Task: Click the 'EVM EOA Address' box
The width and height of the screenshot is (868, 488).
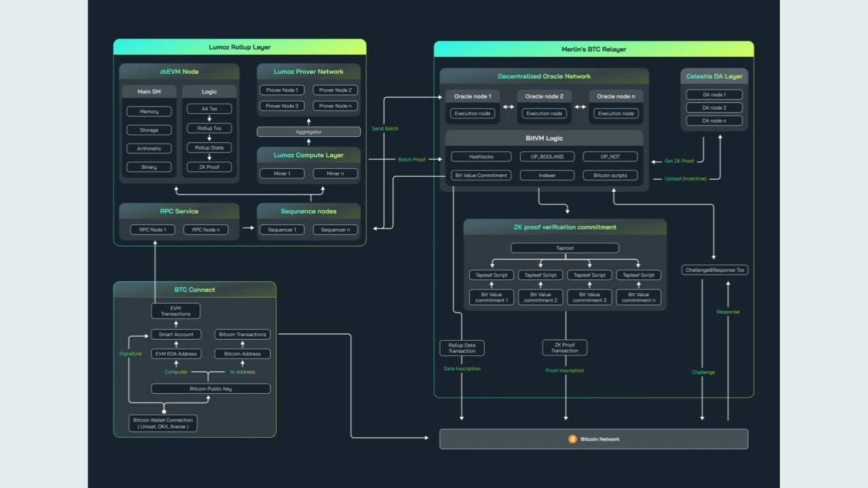Action: click(176, 354)
